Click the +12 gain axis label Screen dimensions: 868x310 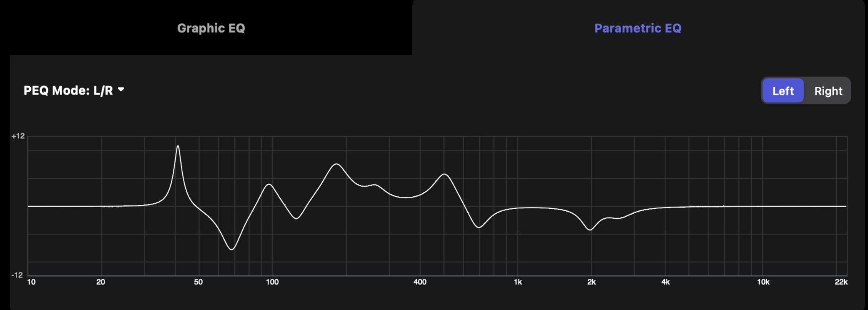coord(18,136)
